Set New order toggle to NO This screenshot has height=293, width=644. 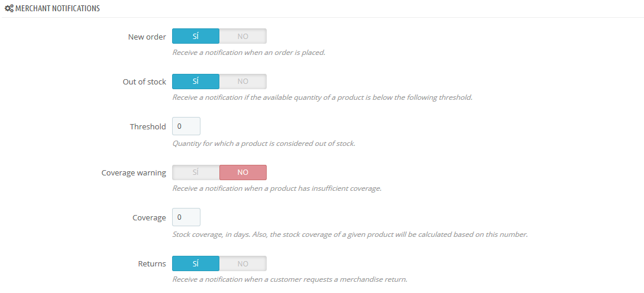tap(242, 36)
